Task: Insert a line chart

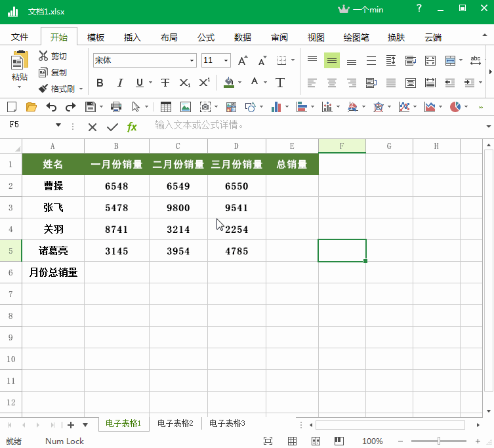Action: coord(404,107)
